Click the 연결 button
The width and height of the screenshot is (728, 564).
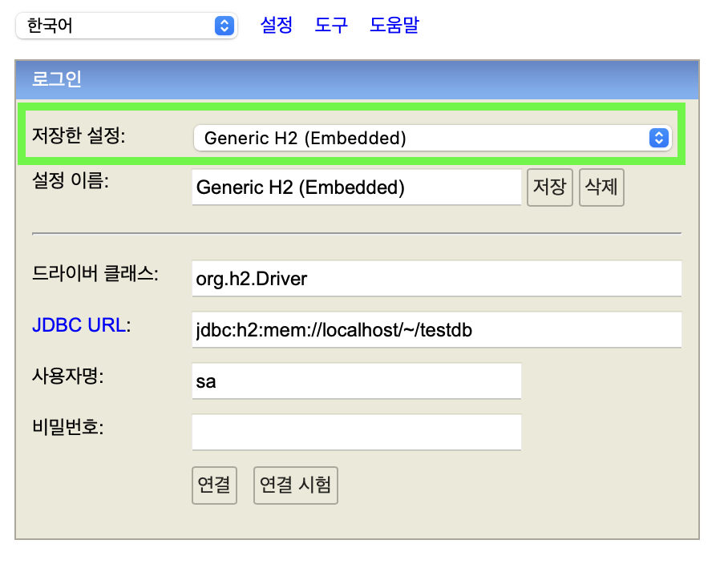215,485
